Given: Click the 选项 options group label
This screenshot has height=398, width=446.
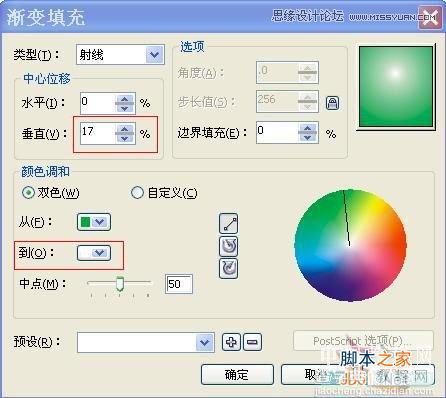Looking at the screenshot, I should click(192, 46).
